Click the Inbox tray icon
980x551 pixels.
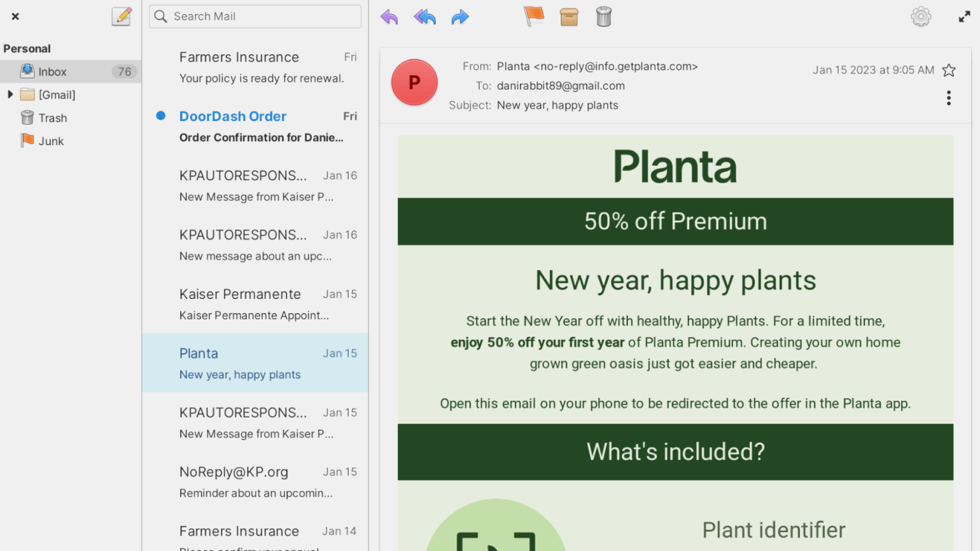pos(27,71)
